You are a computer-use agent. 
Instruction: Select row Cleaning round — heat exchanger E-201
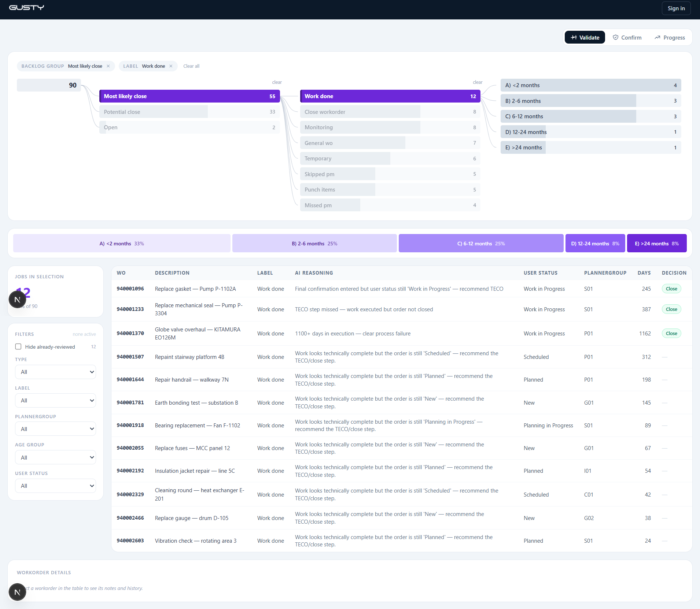click(x=402, y=494)
